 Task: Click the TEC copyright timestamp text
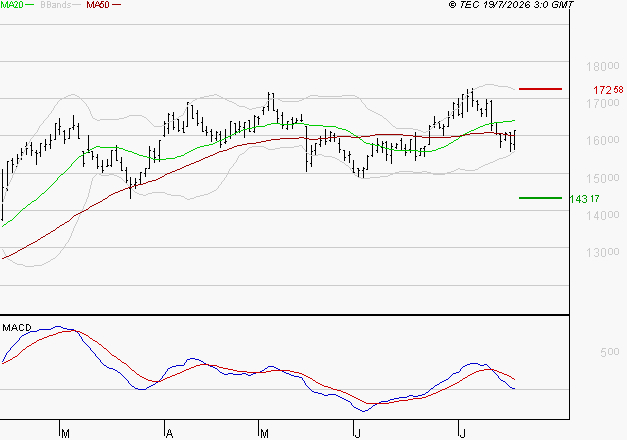pos(511,5)
